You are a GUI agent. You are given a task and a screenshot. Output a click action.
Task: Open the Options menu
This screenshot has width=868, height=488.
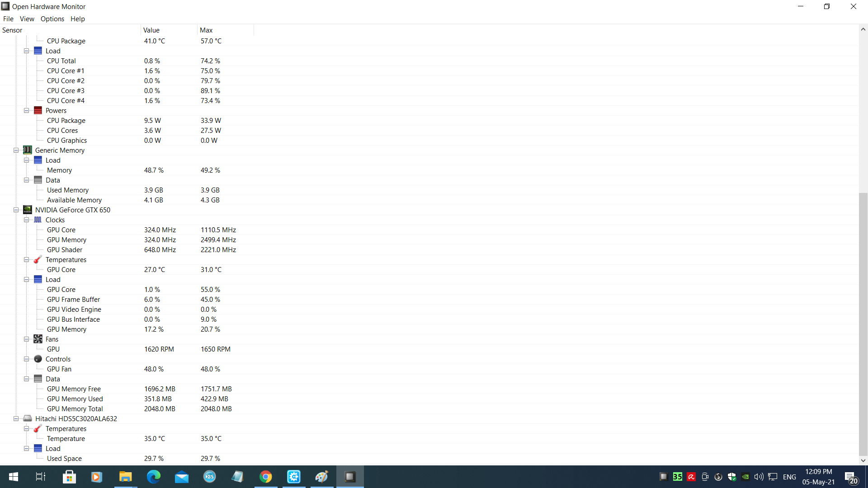pyautogui.click(x=52, y=19)
